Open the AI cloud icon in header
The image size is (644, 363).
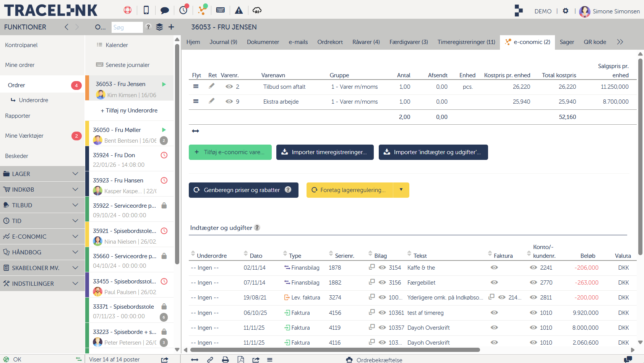[x=257, y=10]
